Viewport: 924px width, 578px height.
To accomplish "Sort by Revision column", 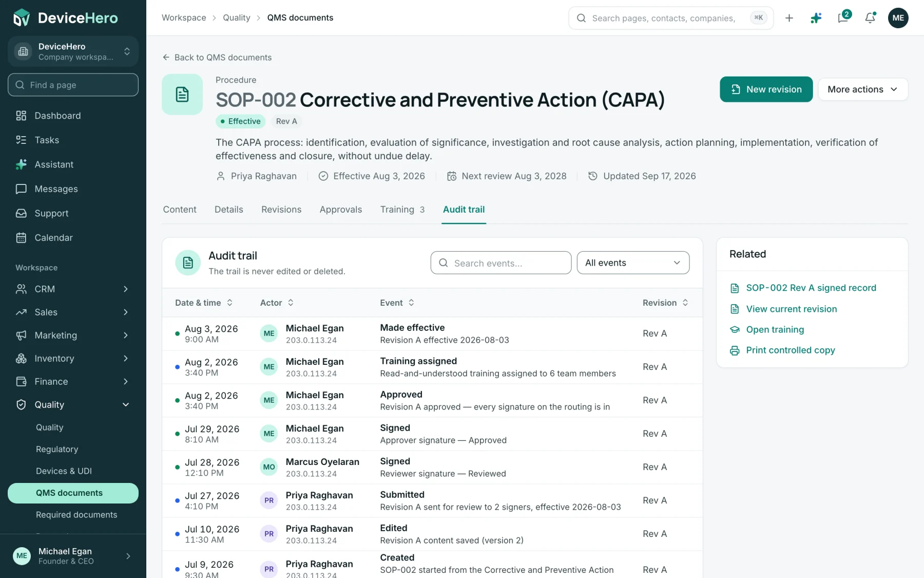I will (665, 303).
